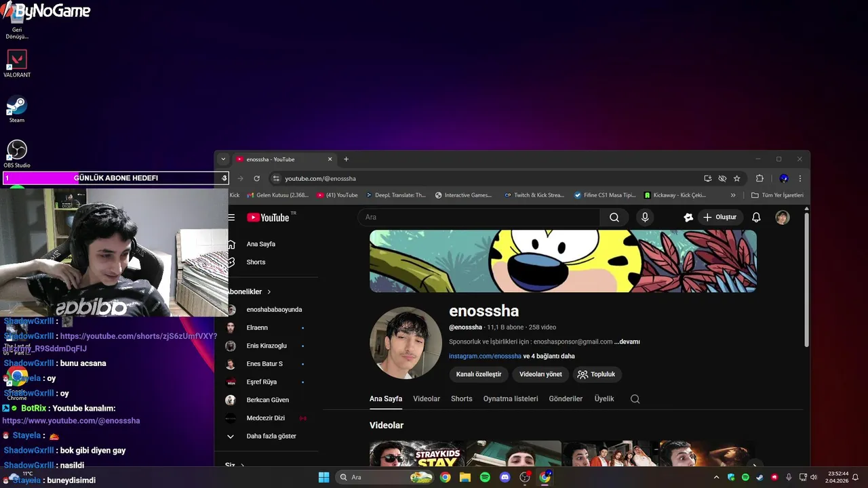
Task: Go to Ana Sayfa in sidebar
Action: (261, 244)
